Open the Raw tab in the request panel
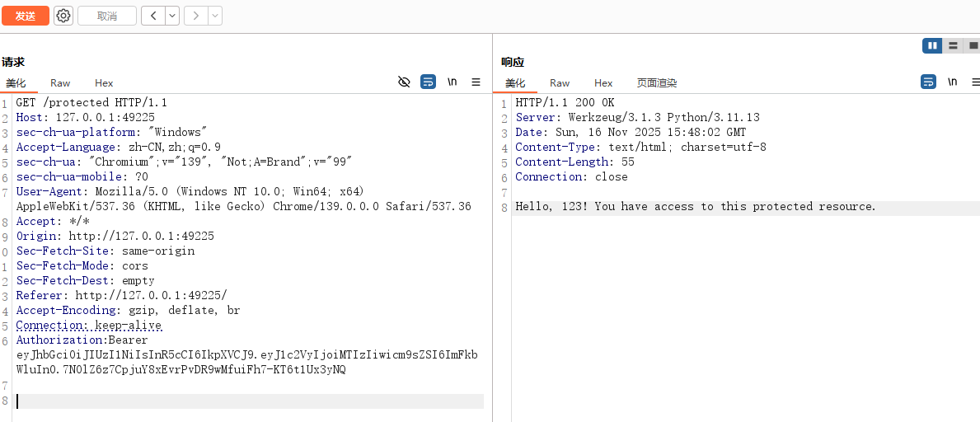Screen dimensions: 980x422 pos(60,83)
